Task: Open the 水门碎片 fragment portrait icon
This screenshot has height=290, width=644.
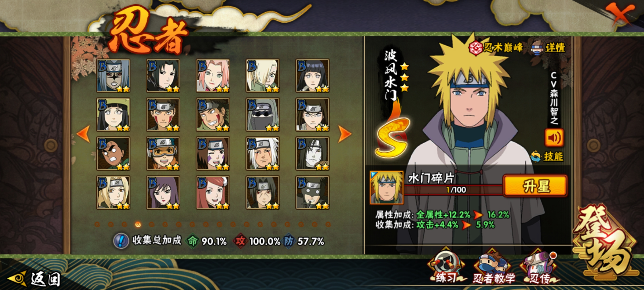Action: (x=386, y=188)
